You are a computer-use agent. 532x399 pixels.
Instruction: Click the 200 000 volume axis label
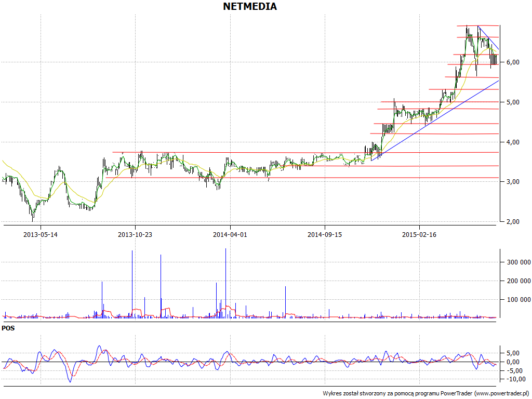(519, 281)
